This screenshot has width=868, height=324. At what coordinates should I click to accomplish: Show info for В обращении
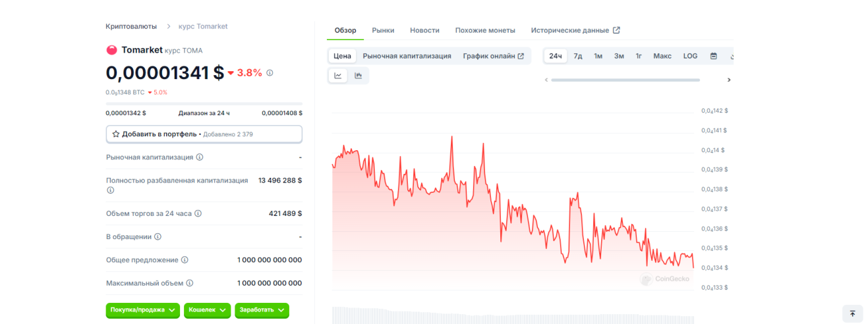pyautogui.click(x=158, y=236)
